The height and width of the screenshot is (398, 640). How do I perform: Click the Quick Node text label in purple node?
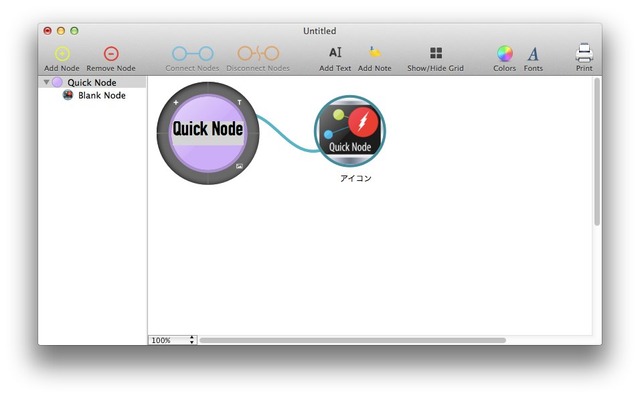[208, 129]
